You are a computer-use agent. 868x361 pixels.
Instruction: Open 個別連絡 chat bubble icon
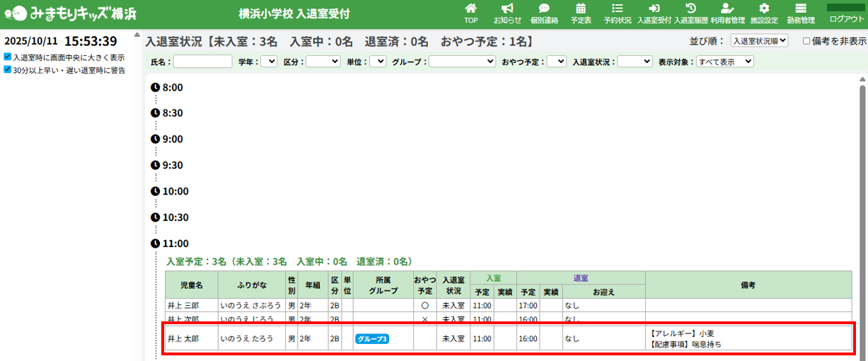click(x=544, y=13)
